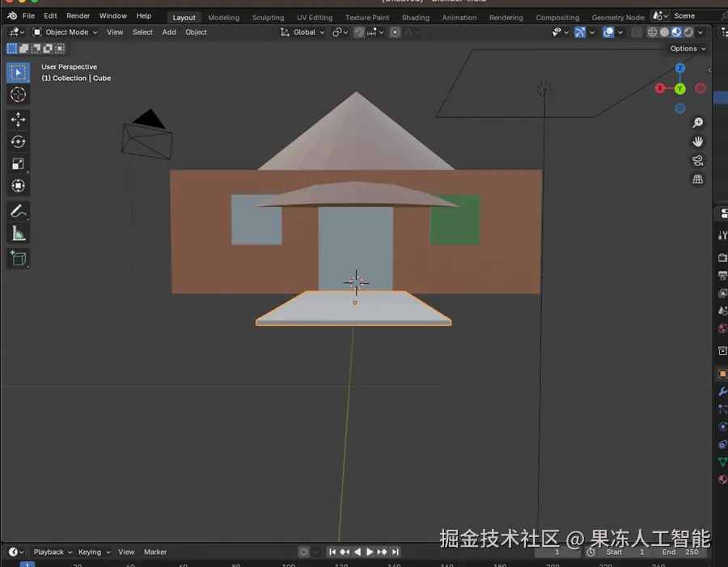
Task: Open World properties tab icon
Action: click(x=722, y=328)
